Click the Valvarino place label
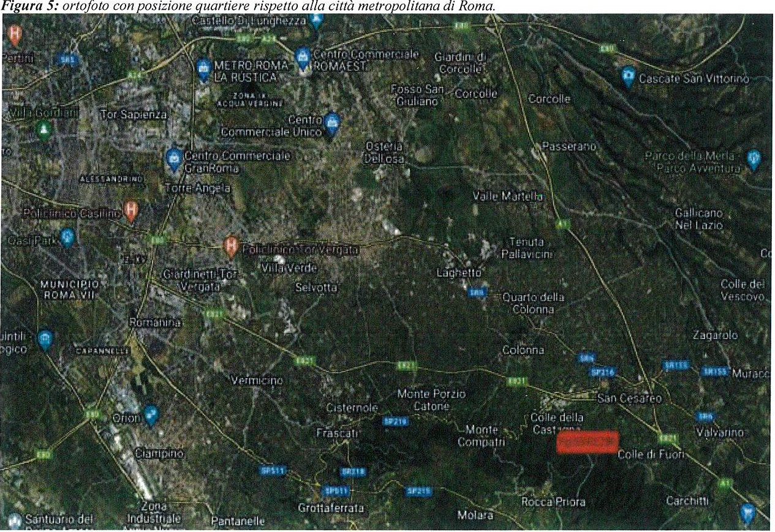 coord(720,432)
